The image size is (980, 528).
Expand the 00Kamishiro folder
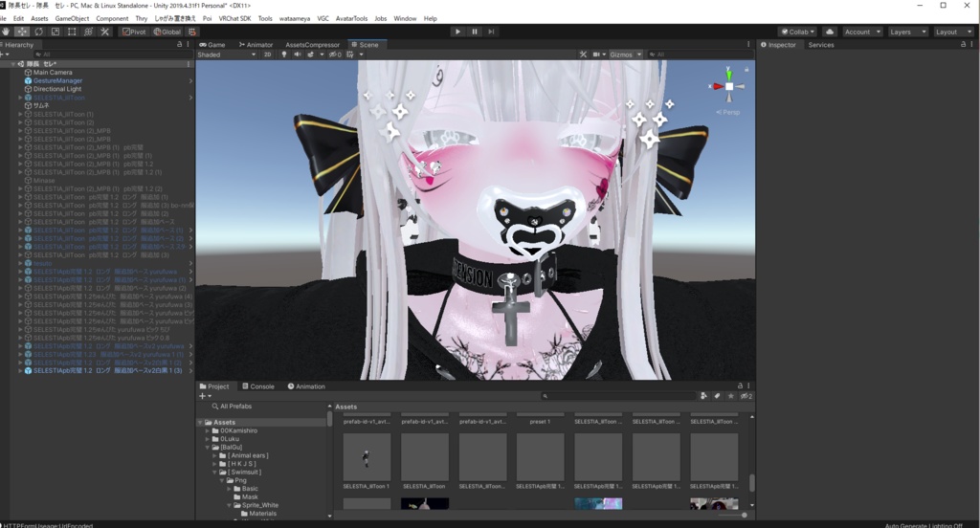[x=208, y=430]
